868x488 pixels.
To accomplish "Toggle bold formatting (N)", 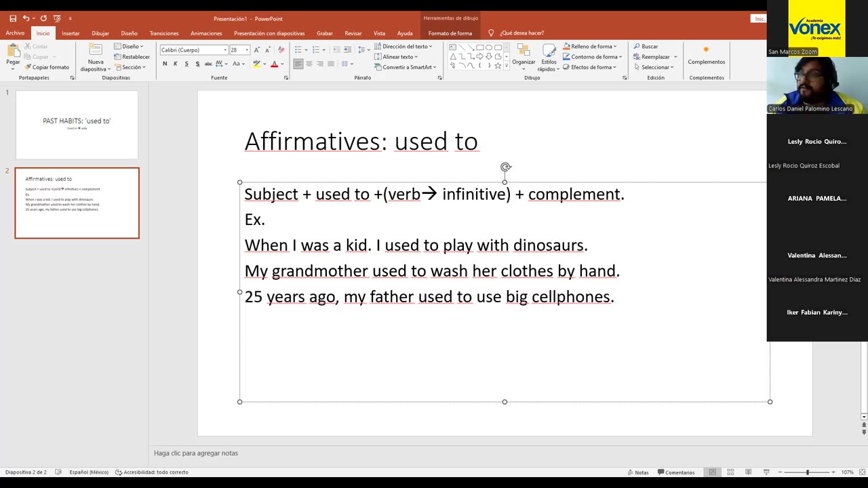I will click(165, 64).
